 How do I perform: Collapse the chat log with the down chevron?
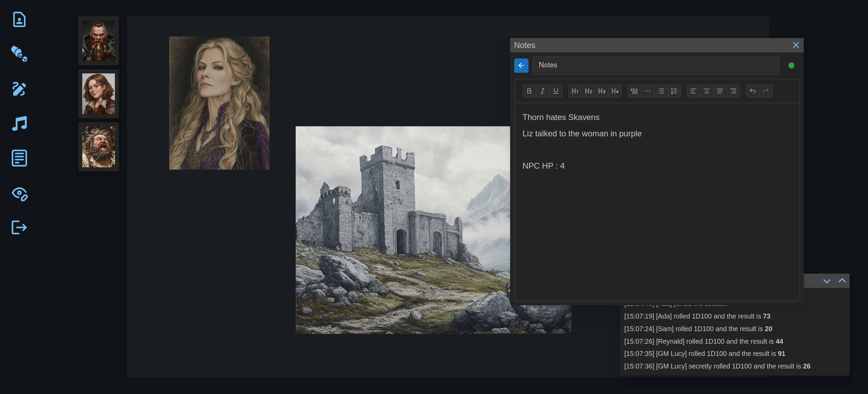tap(827, 281)
